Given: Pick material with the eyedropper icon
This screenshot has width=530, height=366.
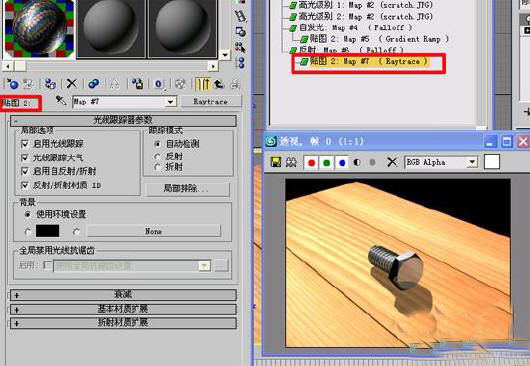Looking at the screenshot, I should pyautogui.click(x=61, y=101).
